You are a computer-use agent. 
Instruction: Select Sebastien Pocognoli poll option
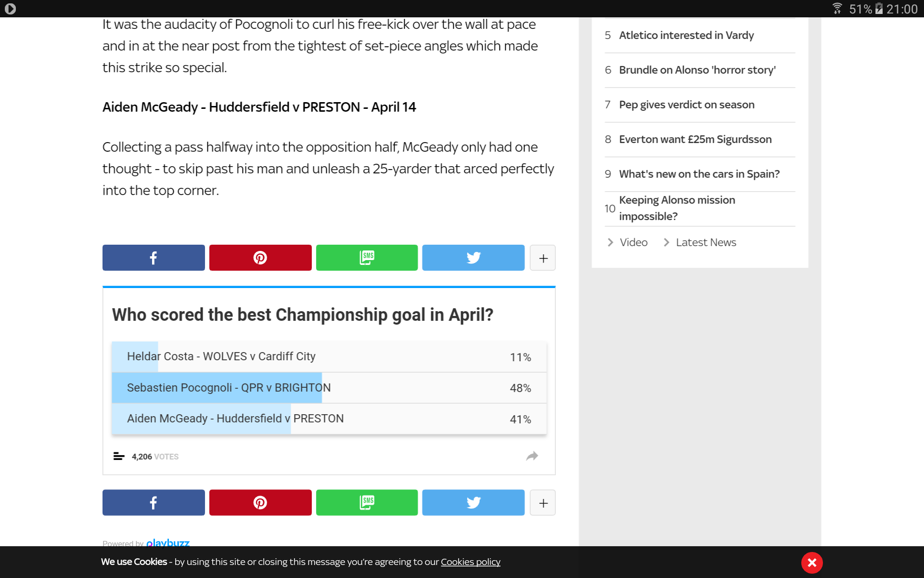329,388
